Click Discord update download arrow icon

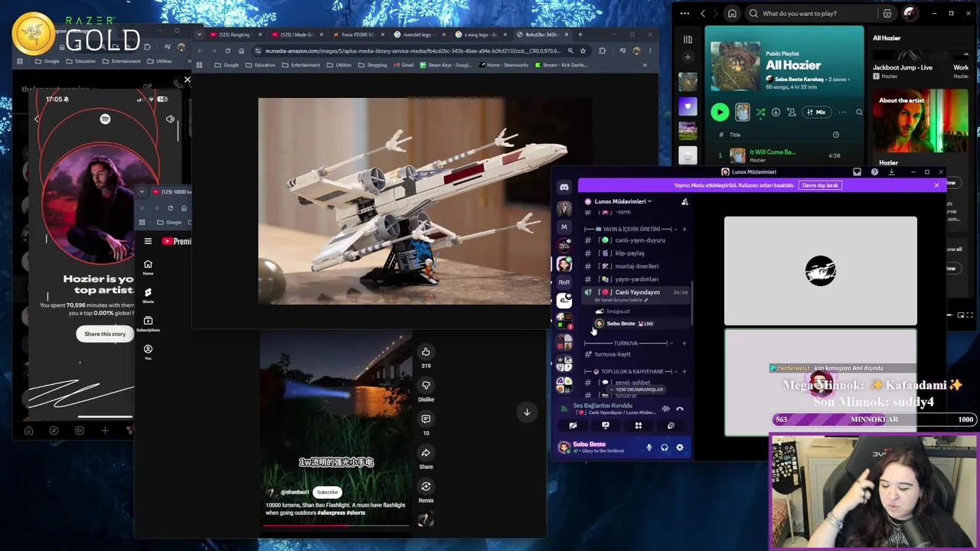tap(891, 172)
